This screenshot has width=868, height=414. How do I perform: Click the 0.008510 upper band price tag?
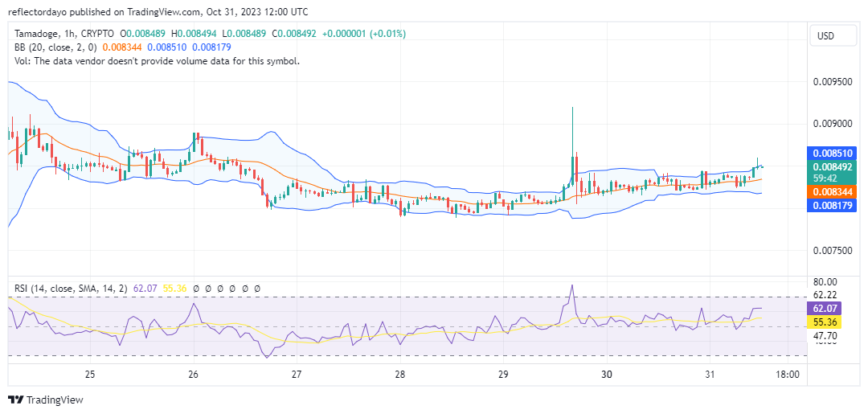832,153
